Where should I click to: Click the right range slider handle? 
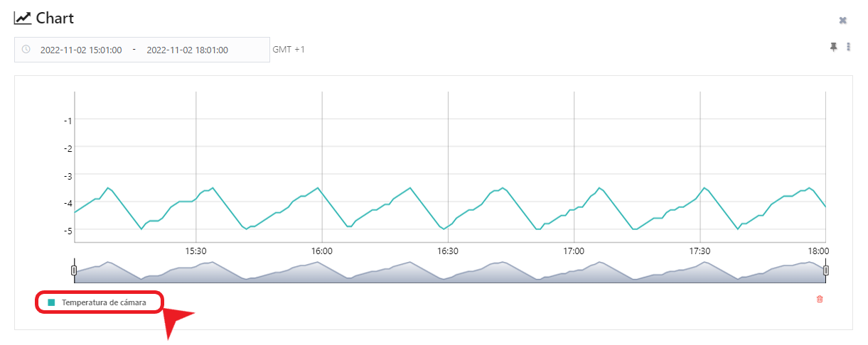coord(826,270)
